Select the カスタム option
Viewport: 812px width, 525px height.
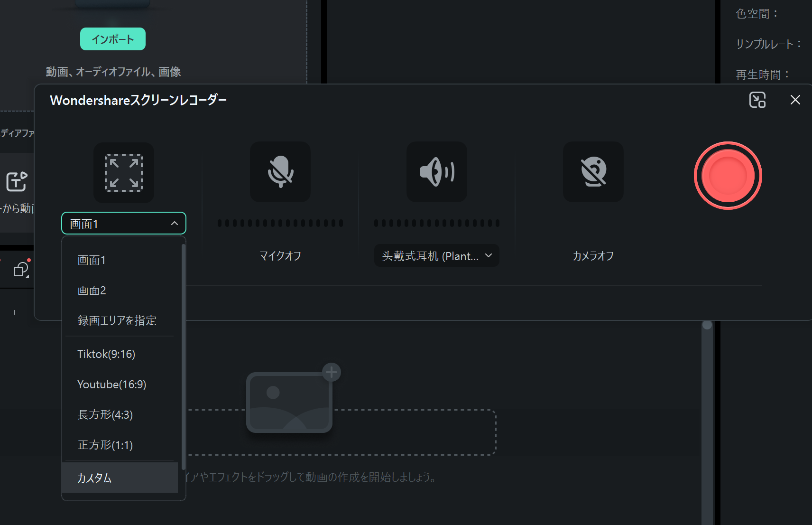click(120, 478)
